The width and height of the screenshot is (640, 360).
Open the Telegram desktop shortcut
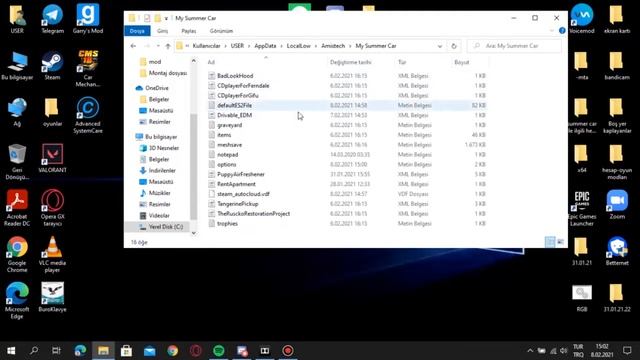[x=52, y=19]
